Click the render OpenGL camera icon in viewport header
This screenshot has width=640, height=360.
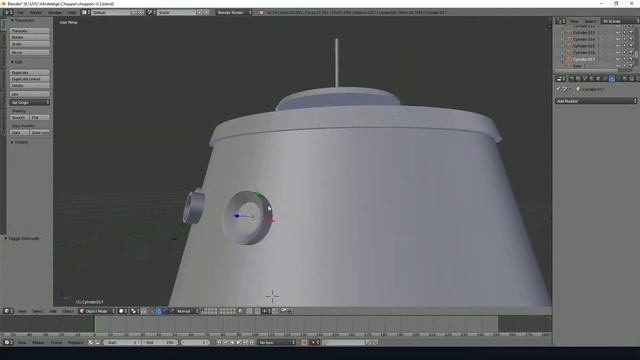[283, 311]
